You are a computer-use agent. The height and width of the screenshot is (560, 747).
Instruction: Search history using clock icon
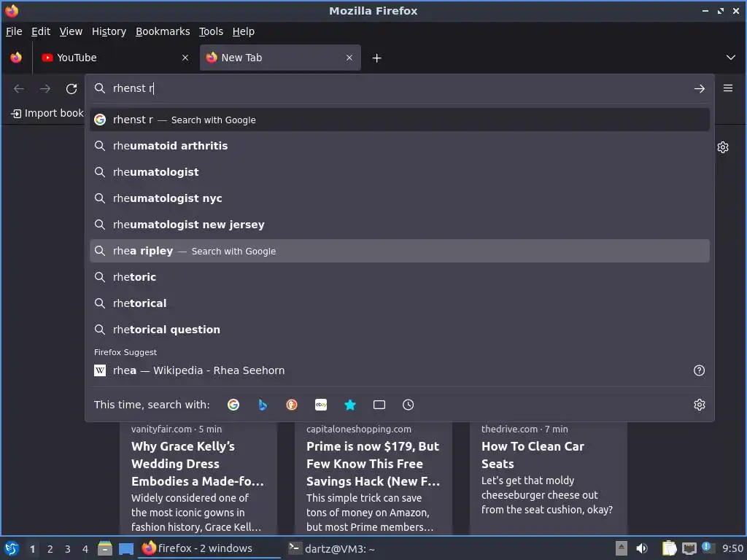coord(409,405)
